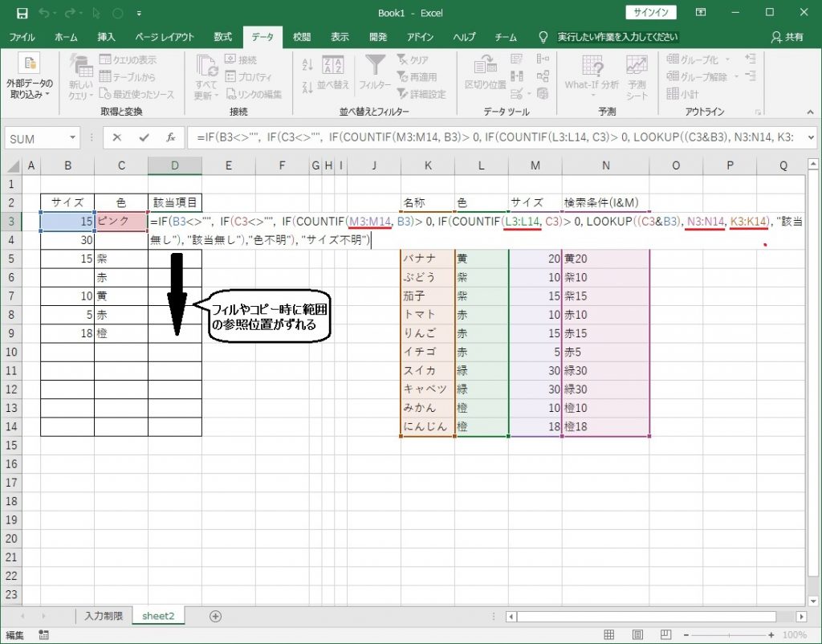This screenshot has width=822, height=644.
Task: Open the 並べ替え sort dialog icon
Action: click(333, 65)
